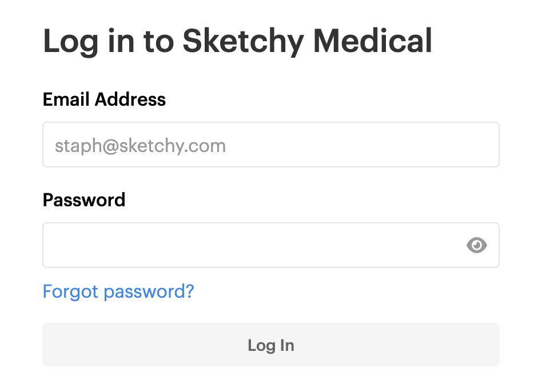
Task: Click the words Log in at heading start
Action: (89, 42)
